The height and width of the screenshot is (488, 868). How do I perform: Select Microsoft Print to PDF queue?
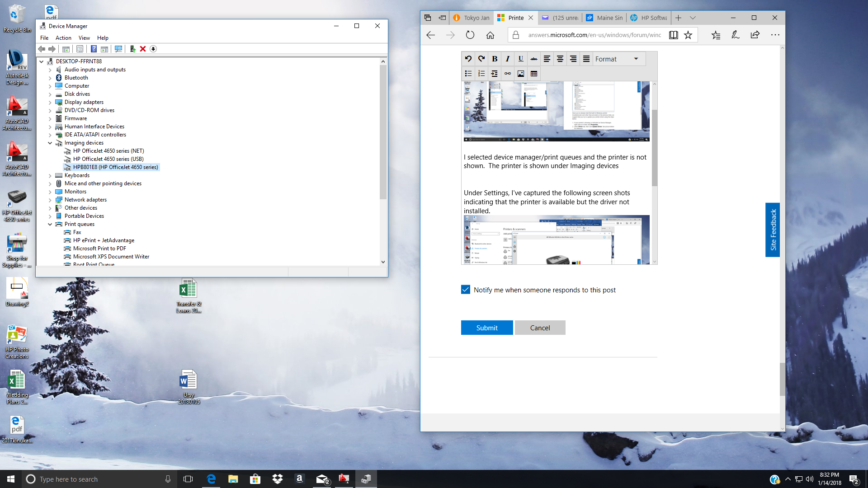point(99,249)
